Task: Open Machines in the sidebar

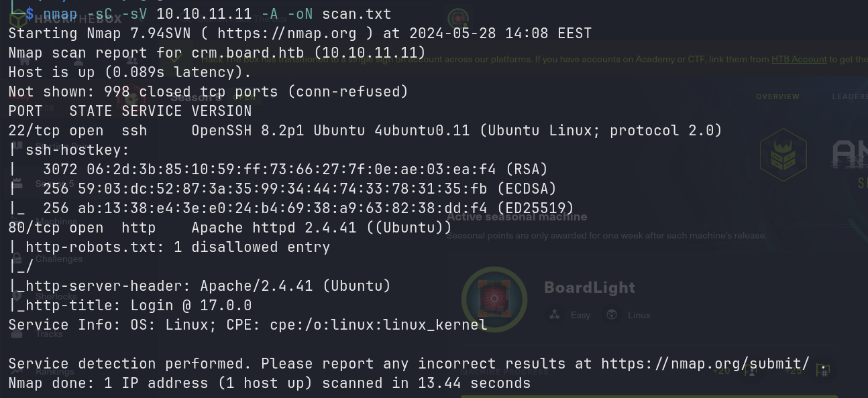Action: tap(56, 221)
